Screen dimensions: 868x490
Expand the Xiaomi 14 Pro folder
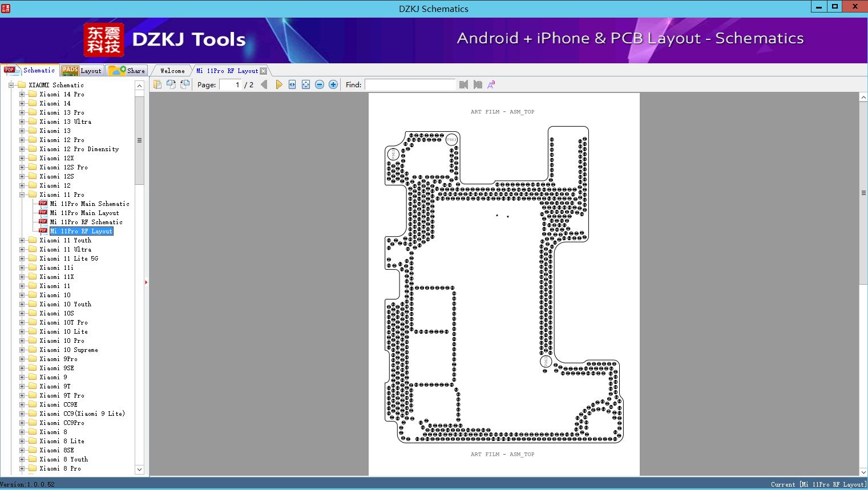tap(22, 94)
